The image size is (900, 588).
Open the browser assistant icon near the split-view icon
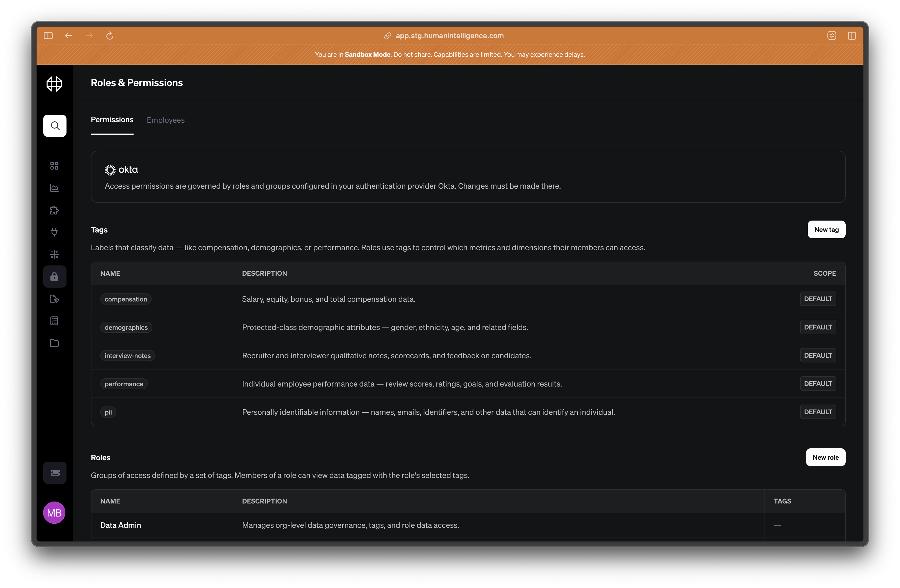[832, 35]
